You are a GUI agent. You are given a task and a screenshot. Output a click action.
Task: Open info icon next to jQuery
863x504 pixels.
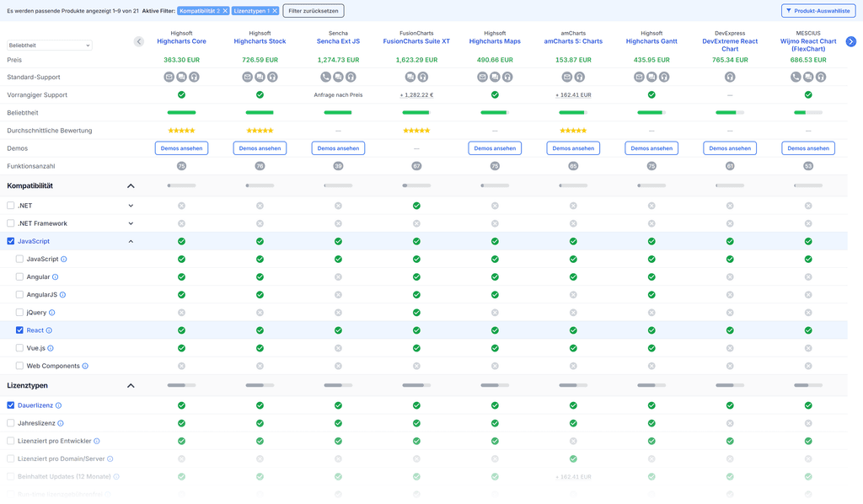pos(51,313)
